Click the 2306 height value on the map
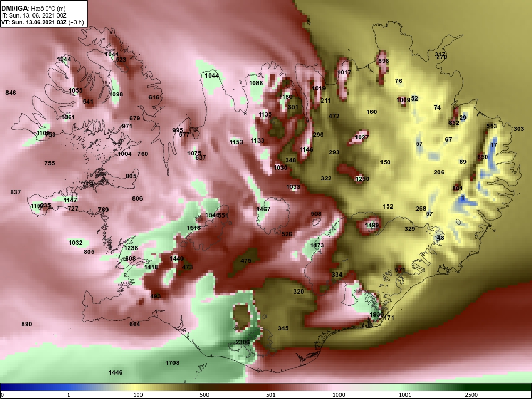 (243, 342)
